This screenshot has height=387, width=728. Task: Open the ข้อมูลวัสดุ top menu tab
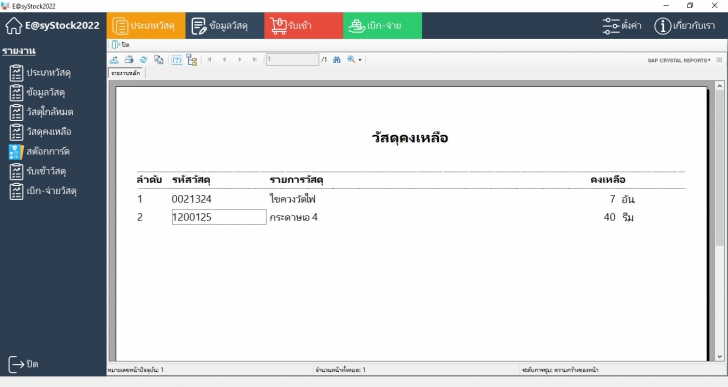[x=225, y=26]
